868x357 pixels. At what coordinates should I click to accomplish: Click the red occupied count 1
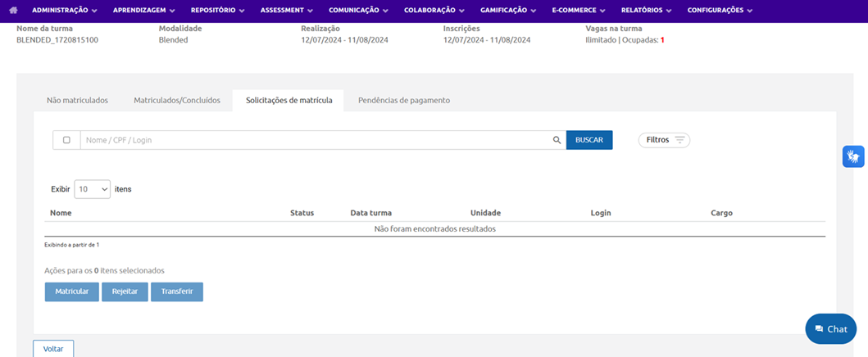tap(662, 40)
